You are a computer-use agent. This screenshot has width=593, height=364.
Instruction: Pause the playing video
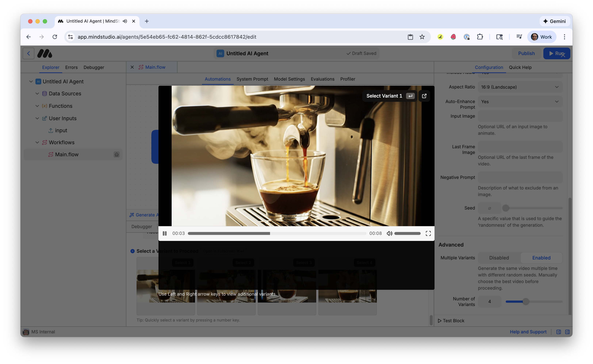pyautogui.click(x=165, y=233)
